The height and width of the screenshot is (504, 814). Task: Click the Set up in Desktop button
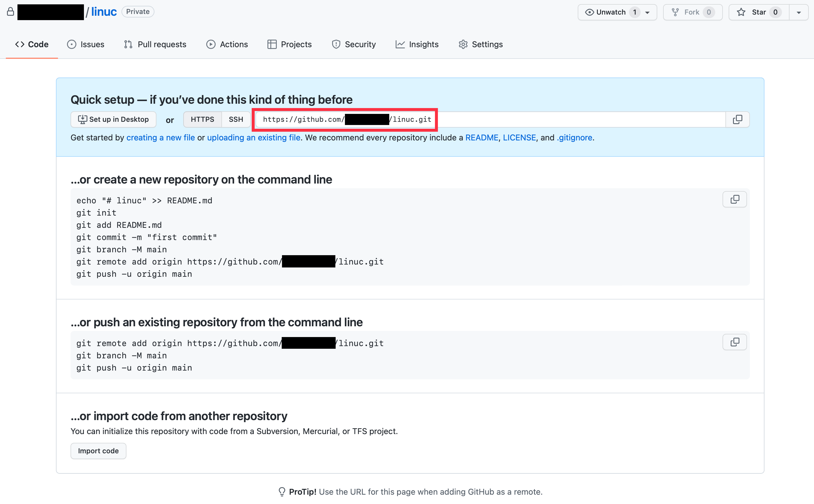pos(113,119)
